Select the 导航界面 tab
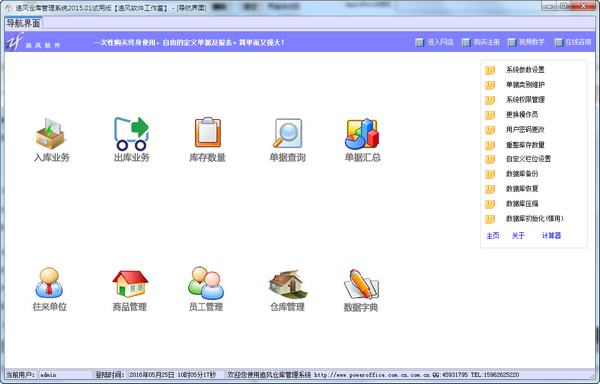This screenshot has width=600, height=384. coord(23,23)
